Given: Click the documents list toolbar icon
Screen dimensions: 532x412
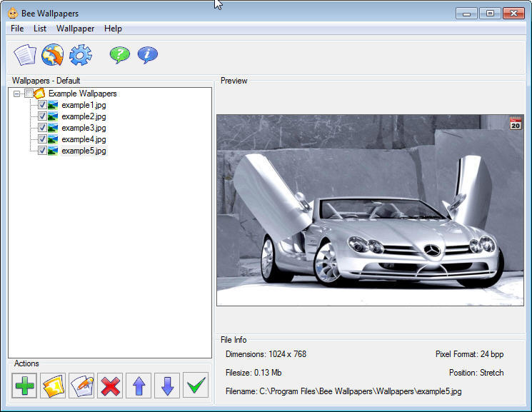Looking at the screenshot, I should pyautogui.click(x=25, y=55).
